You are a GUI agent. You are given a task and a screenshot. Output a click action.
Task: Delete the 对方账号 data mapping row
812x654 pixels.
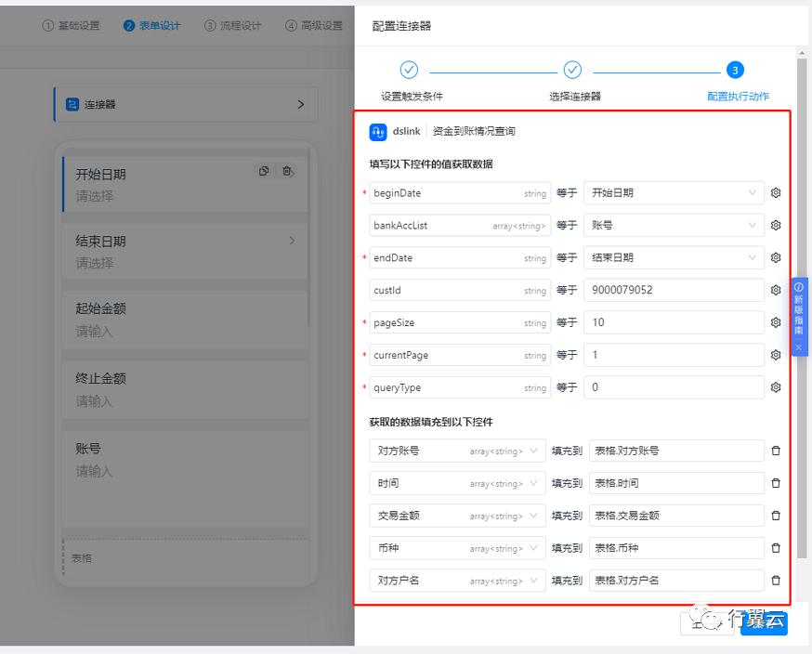pyautogui.click(x=777, y=451)
